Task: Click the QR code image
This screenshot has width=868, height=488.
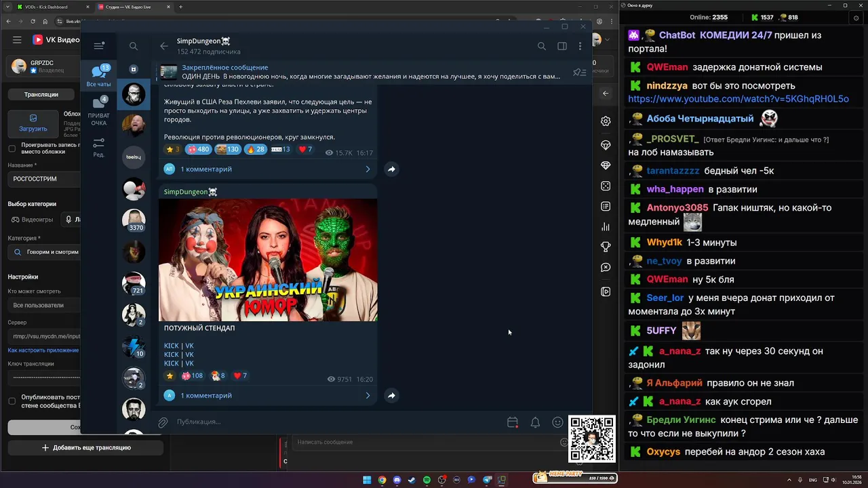Action: pos(592,439)
